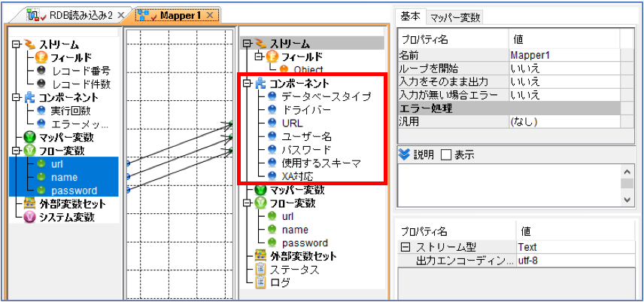Select the レコード件数 icon

(41, 84)
